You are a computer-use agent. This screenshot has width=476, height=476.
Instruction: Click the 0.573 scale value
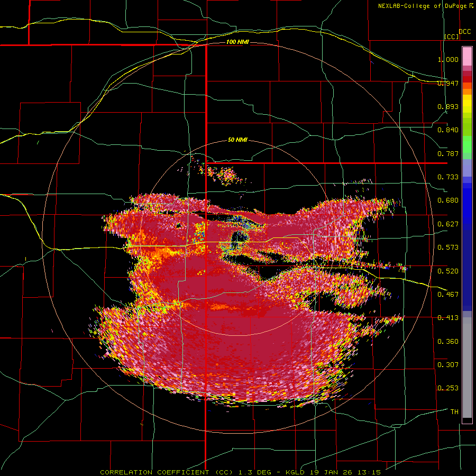pos(448,248)
